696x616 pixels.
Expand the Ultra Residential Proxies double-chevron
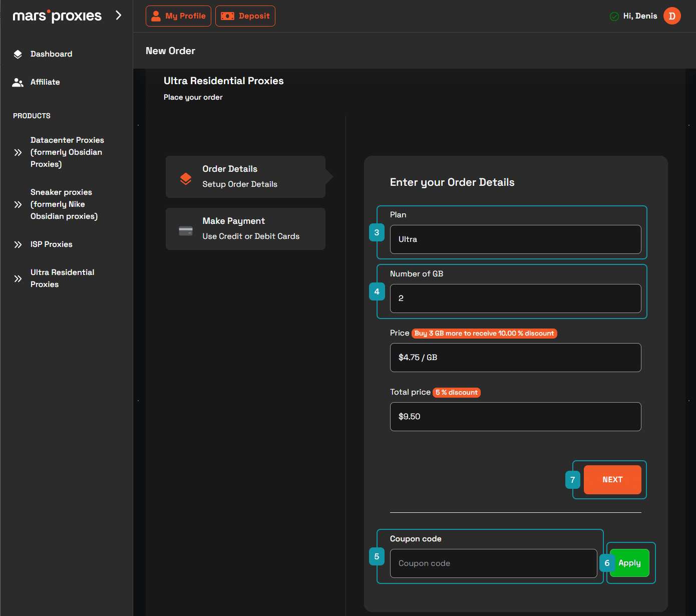coord(18,278)
